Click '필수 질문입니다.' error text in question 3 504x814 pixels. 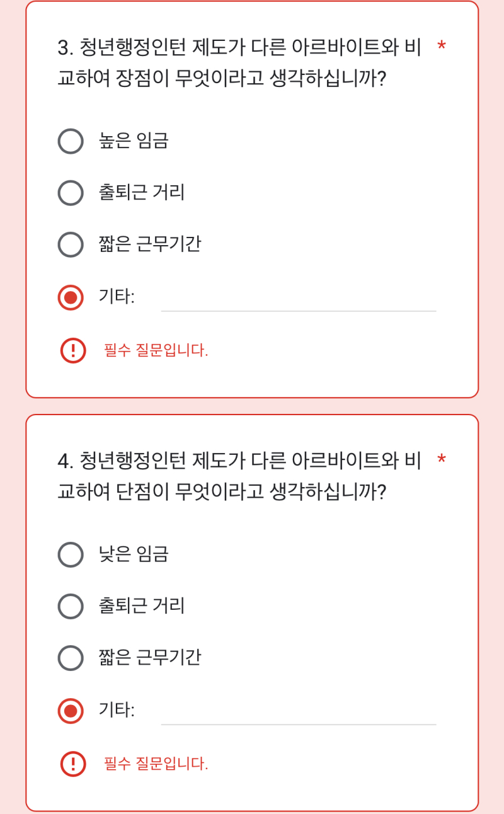coord(156,351)
